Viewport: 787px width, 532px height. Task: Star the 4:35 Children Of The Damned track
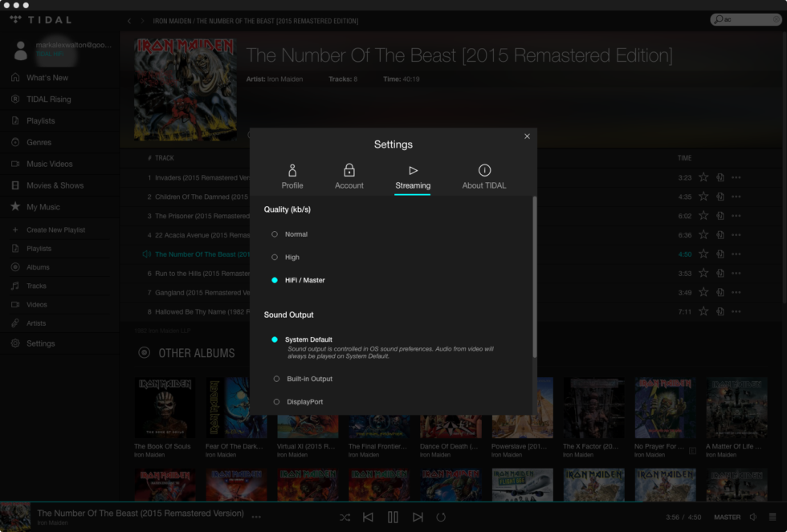(x=703, y=197)
